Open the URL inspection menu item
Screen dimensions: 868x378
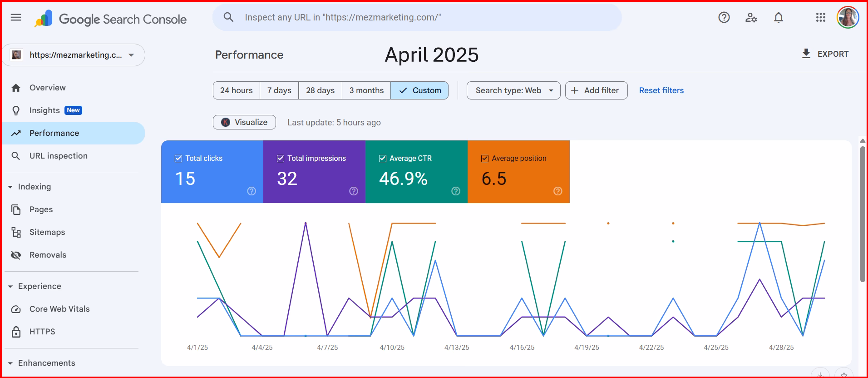coord(74,156)
